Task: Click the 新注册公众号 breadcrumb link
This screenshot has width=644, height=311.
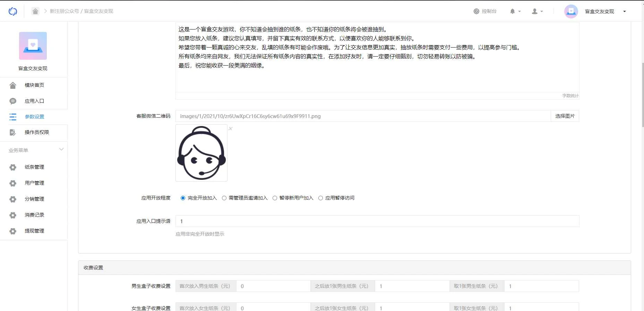Action: [x=64, y=11]
